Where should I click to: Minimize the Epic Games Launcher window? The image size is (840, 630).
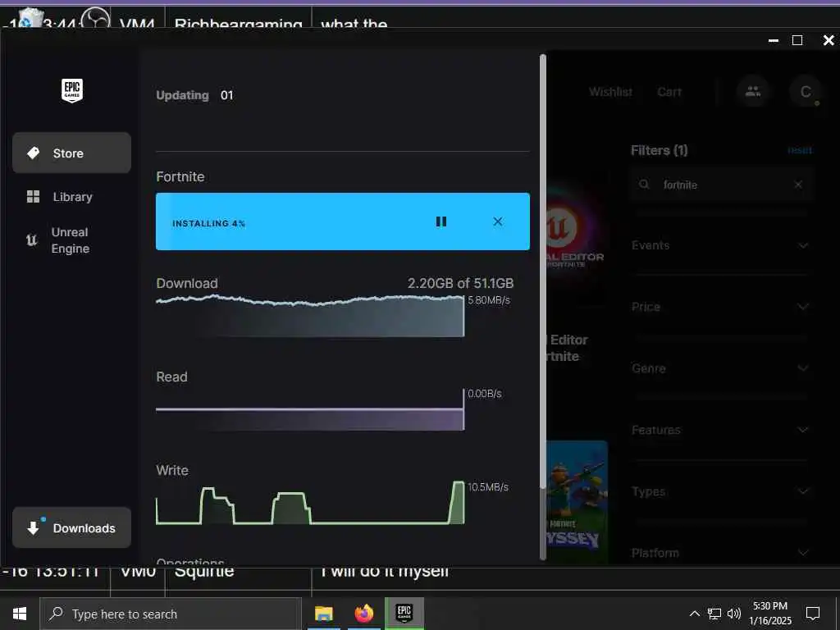coord(773,41)
